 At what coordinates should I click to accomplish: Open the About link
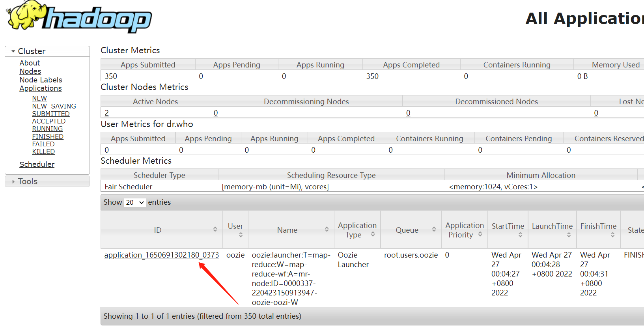pyautogui.click(x=30, y=63)
